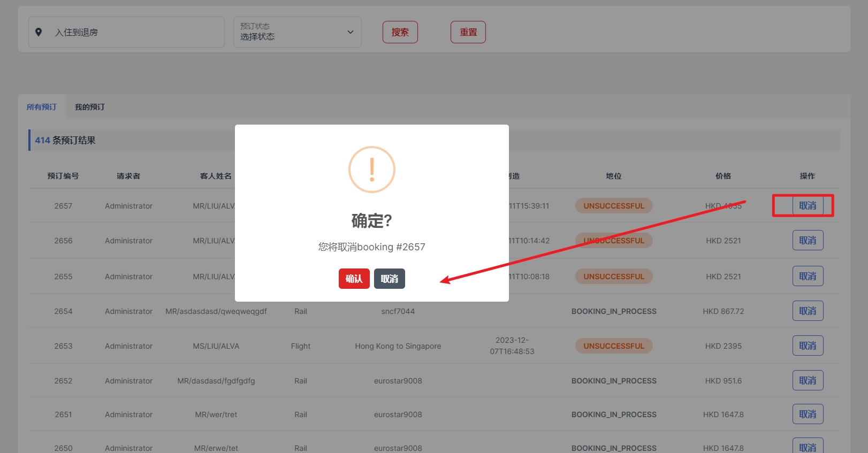Click the 预订编号 column header
Image resolution: width=868 pixels, height=453 pixels.
[x=63, y=176]
